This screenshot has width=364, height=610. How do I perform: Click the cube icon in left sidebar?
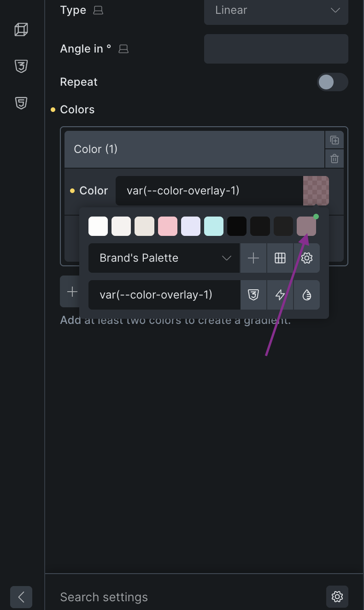tap(21, 30)
